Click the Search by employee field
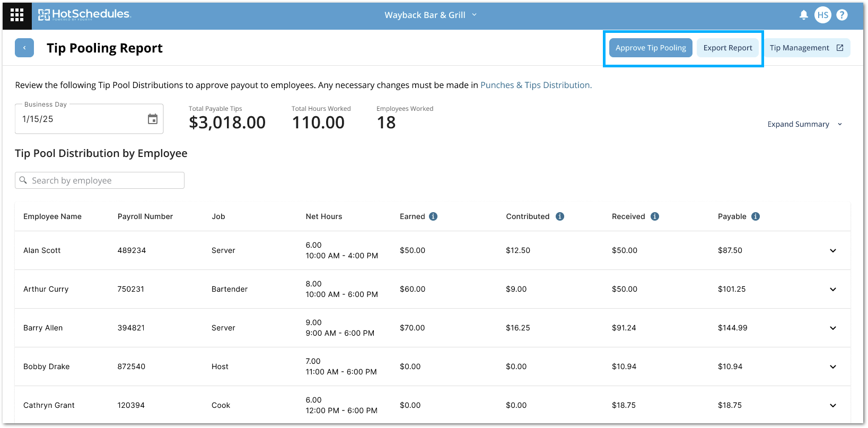Viewport: 868px width, 428px height. coord(100,180)
